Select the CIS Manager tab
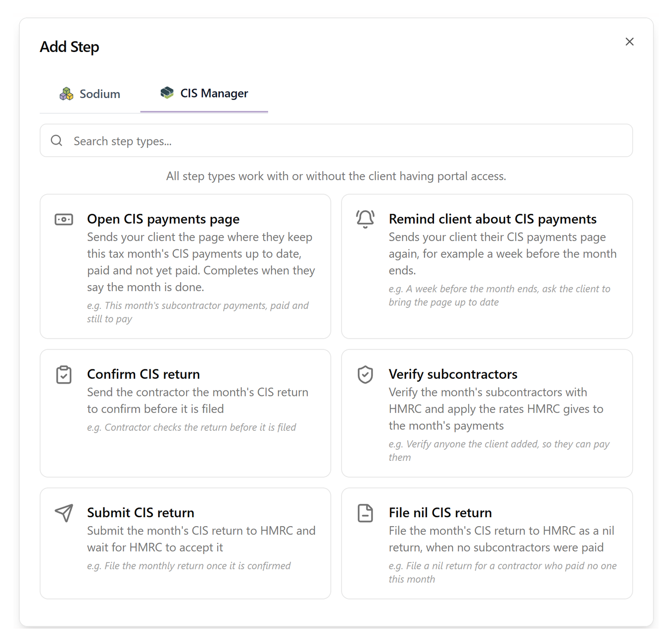 coord(204,93)
